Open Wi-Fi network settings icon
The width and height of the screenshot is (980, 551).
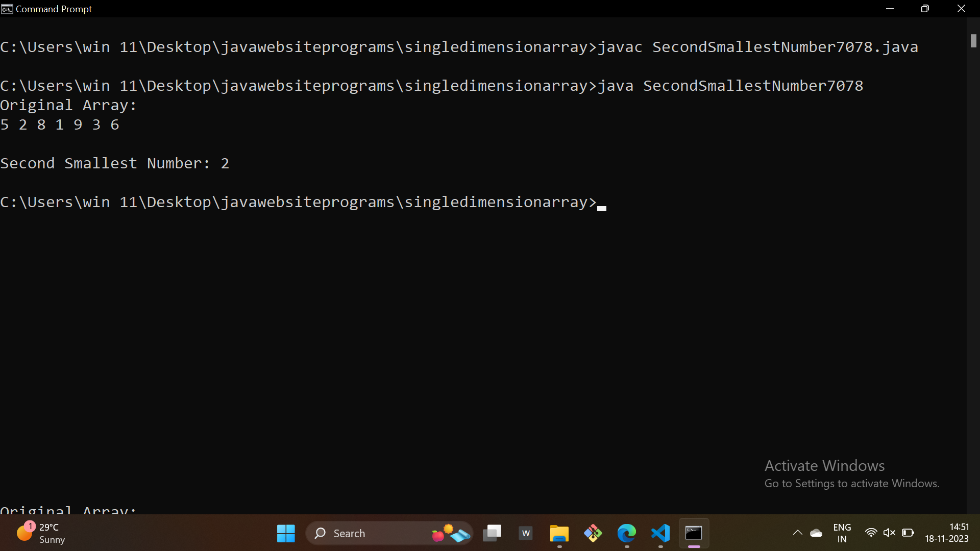point(871,533)
